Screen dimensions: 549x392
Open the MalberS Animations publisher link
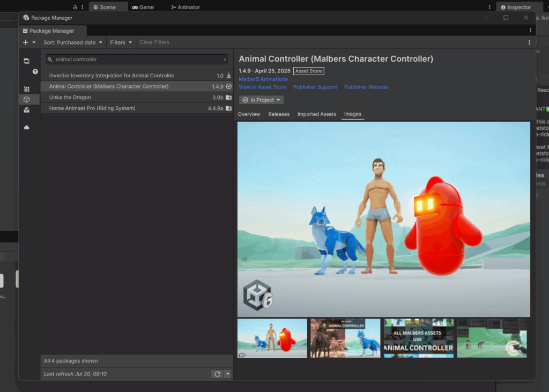tap(263, 79)
